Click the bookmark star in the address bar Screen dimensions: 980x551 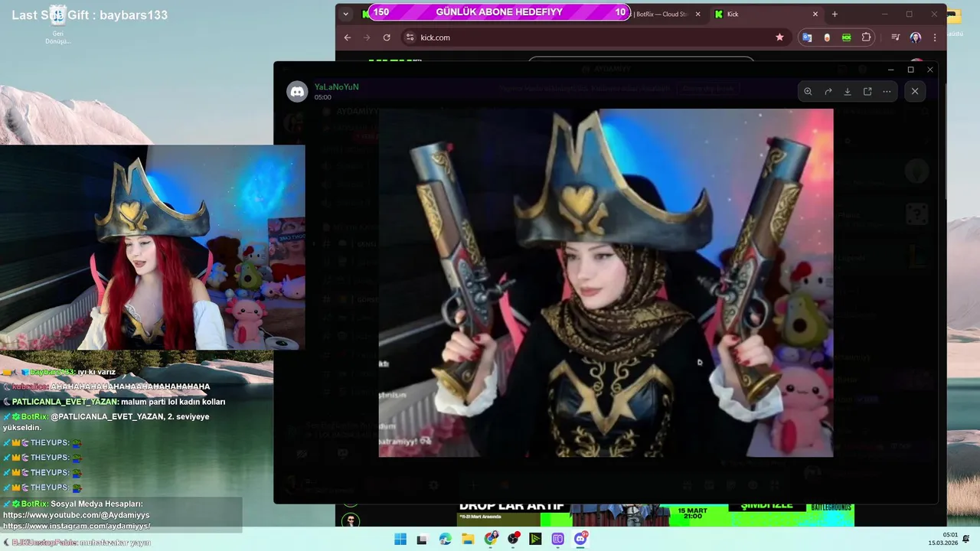779,37
